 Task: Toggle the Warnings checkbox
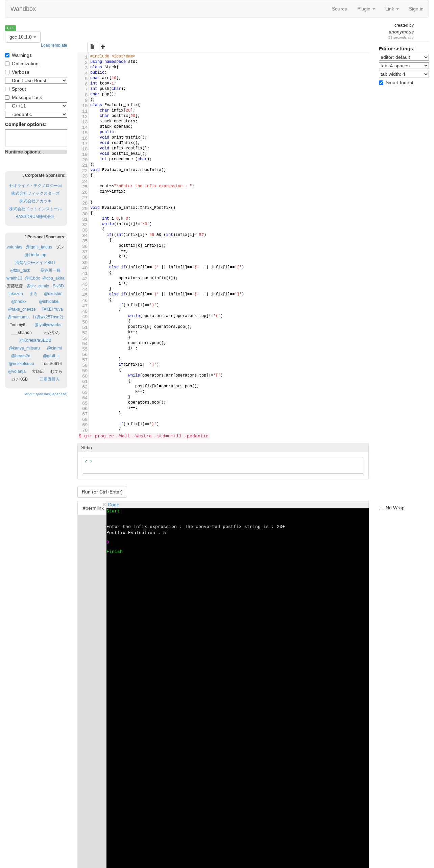tap(7, 55)
